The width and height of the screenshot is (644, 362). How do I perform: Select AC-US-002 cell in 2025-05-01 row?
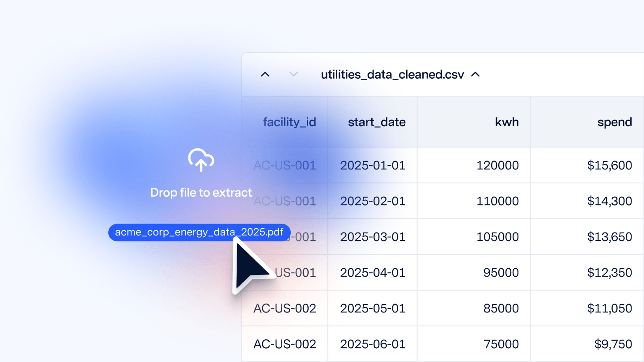tap(284, 308)
